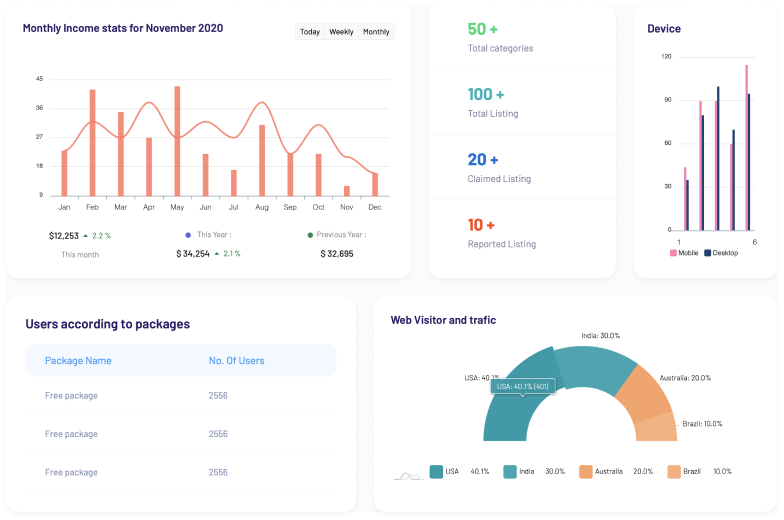Click the Australia legend color swatch

586,472
